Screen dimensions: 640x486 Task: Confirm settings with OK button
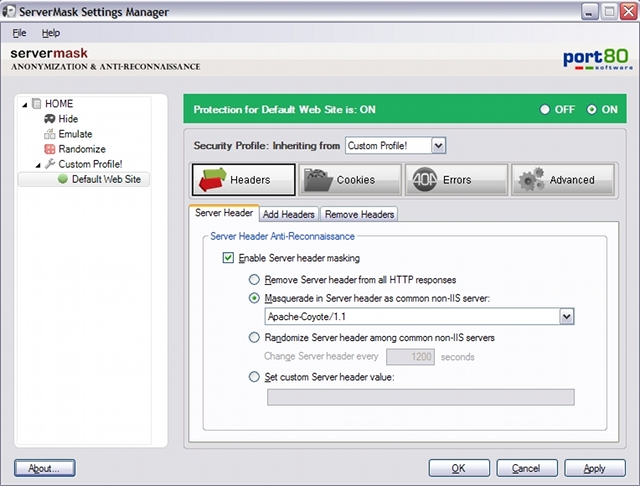(x=459, y=468)
